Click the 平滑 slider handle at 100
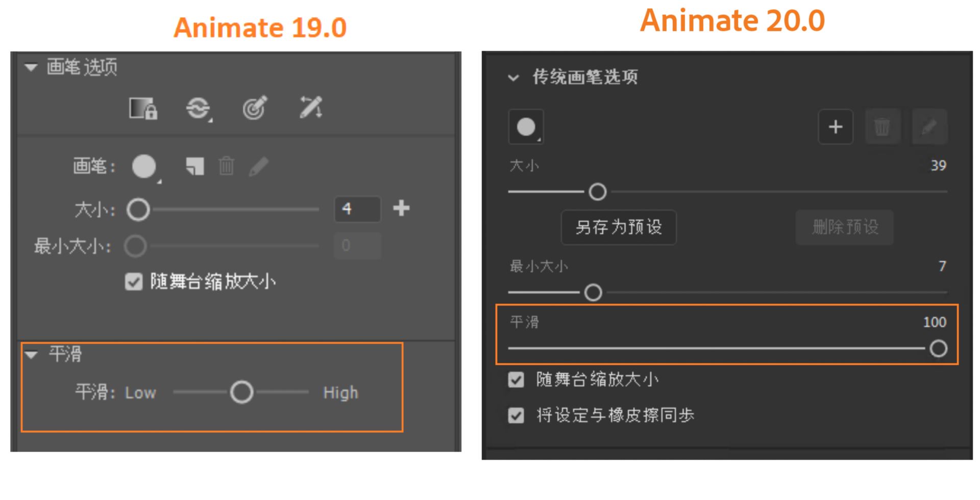Screen dimensions: 980x500 pyautogui.click(x=938, y=349)
